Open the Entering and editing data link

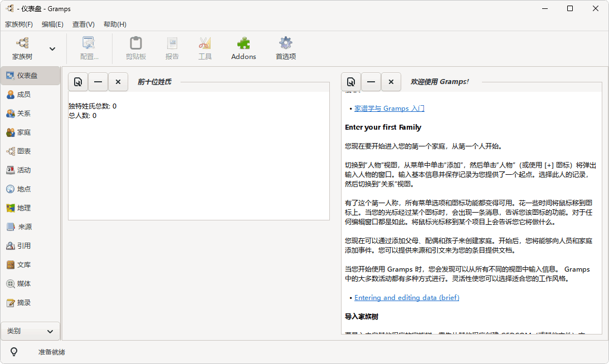[406, 297]
